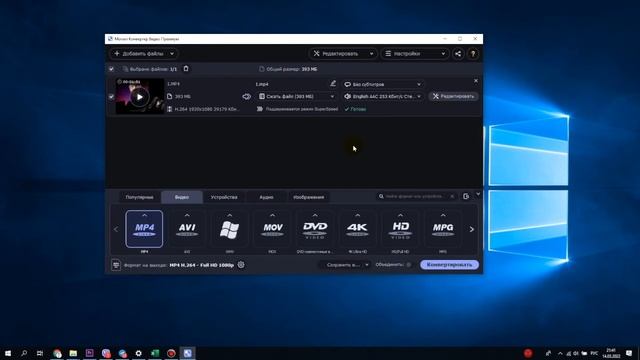Click the SuperSpeed mode icon
Screen dimensions: 640x360
click(x=260, y=109)
